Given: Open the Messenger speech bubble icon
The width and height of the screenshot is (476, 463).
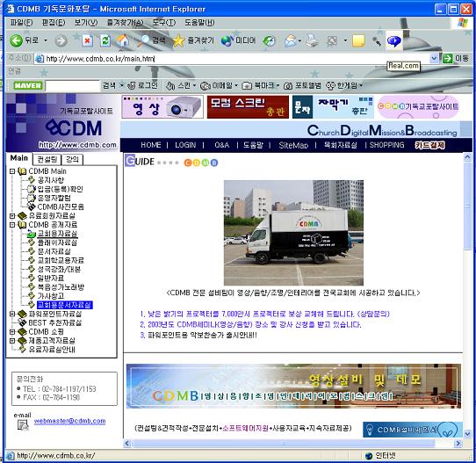Looking at the screenshot, I should tap(393, 40).
